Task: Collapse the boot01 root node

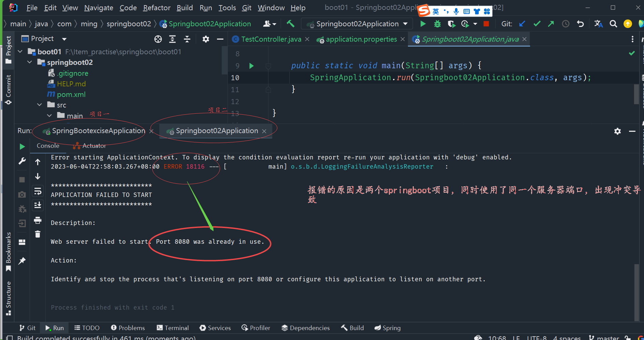Action: point(20,52)
